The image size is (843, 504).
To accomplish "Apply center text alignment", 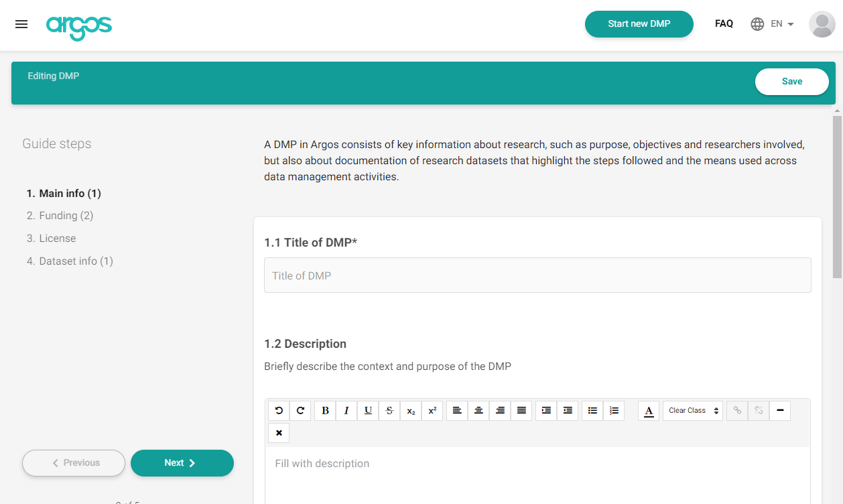I will [478, 410].
